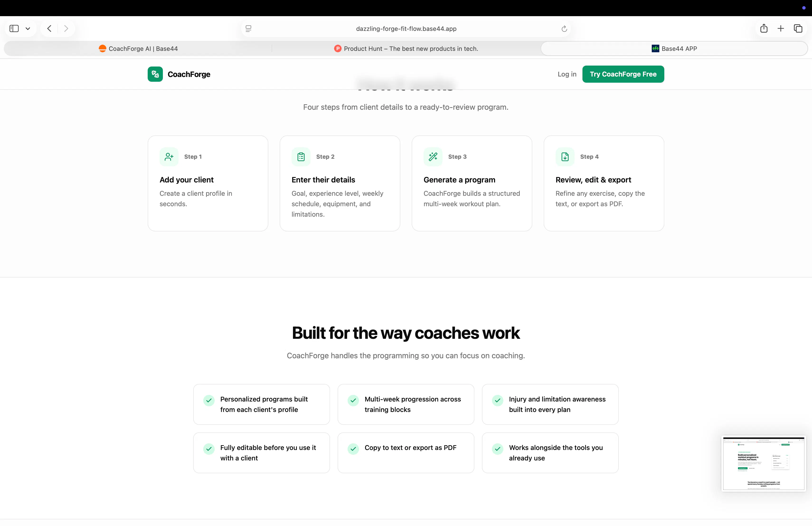Click 'Works alongside the tools you already use'
The width and height of the screenshot is (812, 526).
556,453
